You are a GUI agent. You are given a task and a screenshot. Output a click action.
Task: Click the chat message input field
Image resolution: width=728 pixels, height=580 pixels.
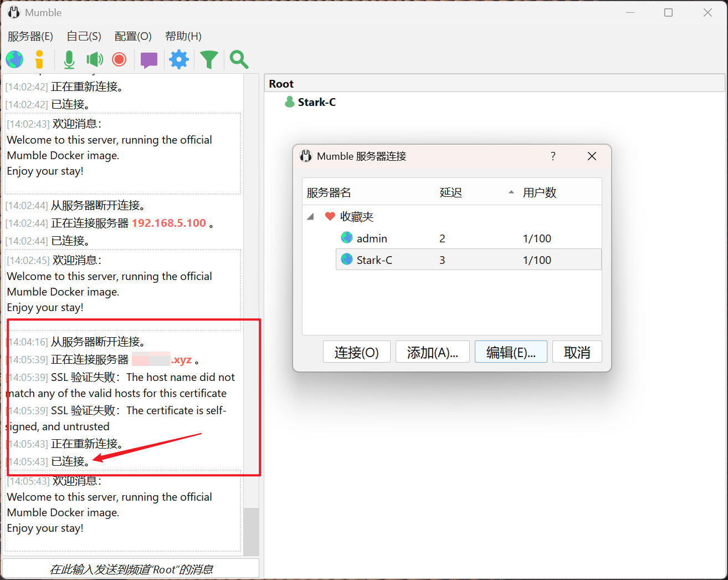tap(131, 568)
